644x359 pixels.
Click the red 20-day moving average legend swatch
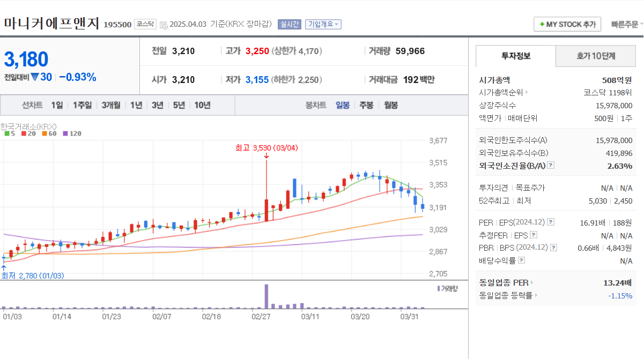[x=23, y=133]
